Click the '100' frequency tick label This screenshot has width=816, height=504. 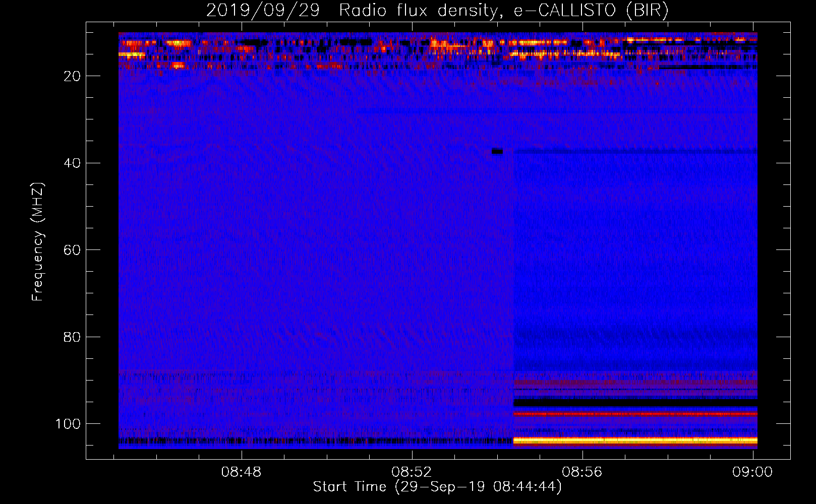click(68, 424)
